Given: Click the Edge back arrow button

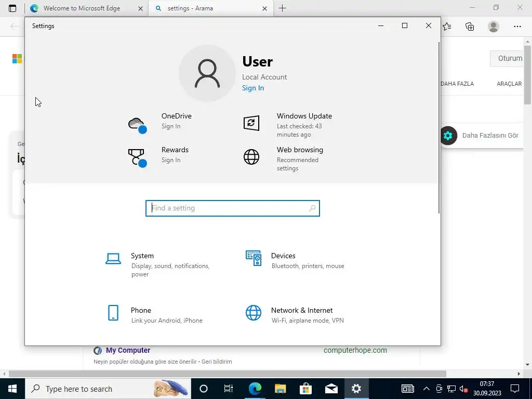Looking at the screenshot, I should [x=14, y=26].
